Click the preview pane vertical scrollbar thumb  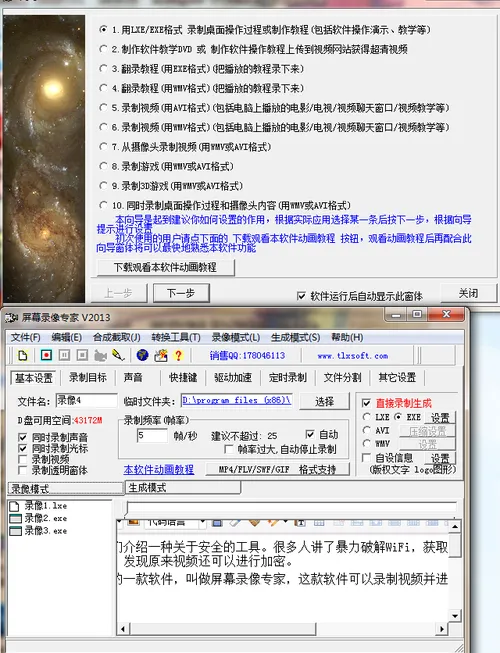tap(455, 545)
